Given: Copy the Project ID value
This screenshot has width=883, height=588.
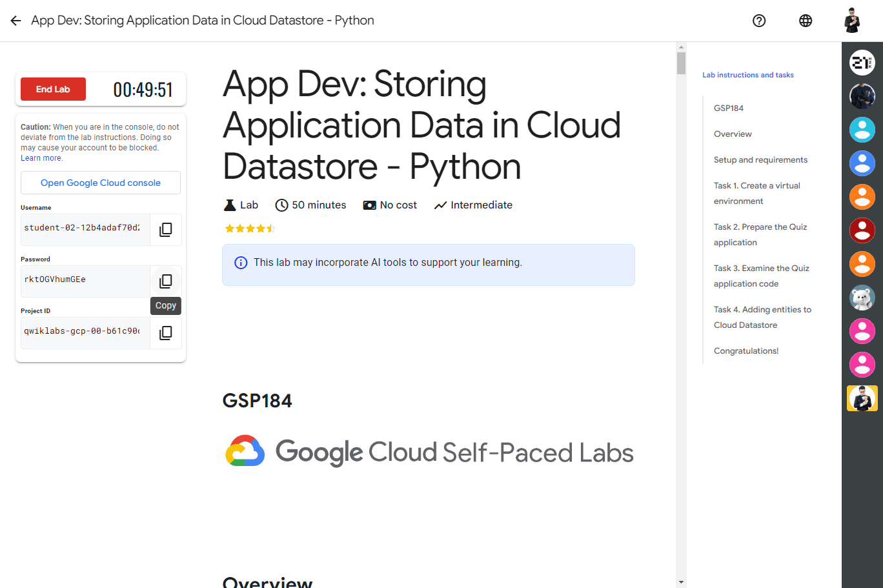Looking at the screenshot, I should click(x=166, y=333).
